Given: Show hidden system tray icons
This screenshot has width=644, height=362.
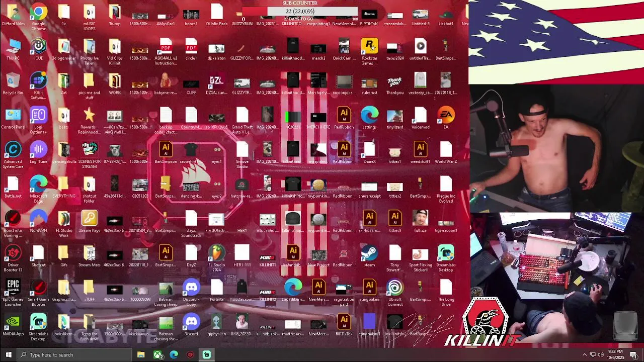Looking at the screenshot, I should [585, 355].
